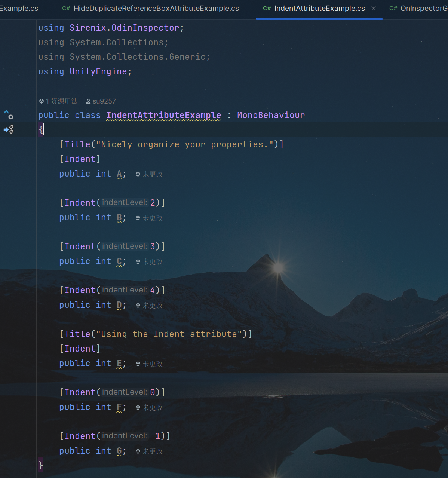The height and width of the screenshot is (478, 448).
Task: Click the Unity icon after 'public int A;'
Action: (x=138, y=174)
